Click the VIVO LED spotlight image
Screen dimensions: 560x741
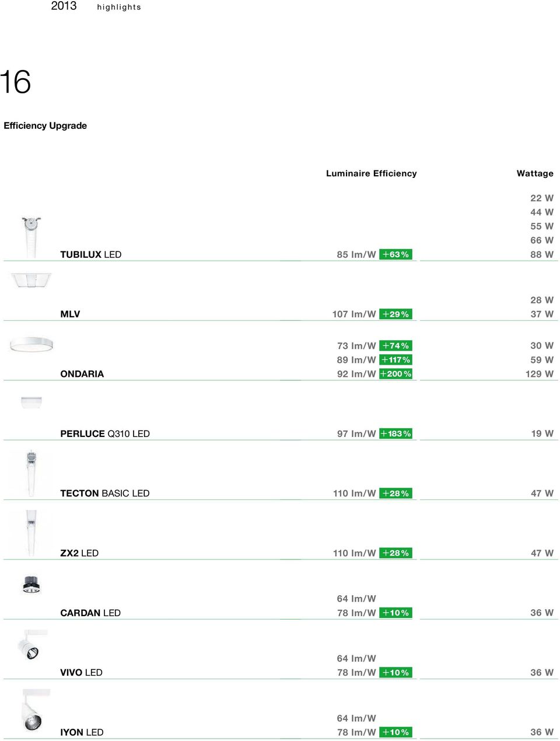point(32,645)
